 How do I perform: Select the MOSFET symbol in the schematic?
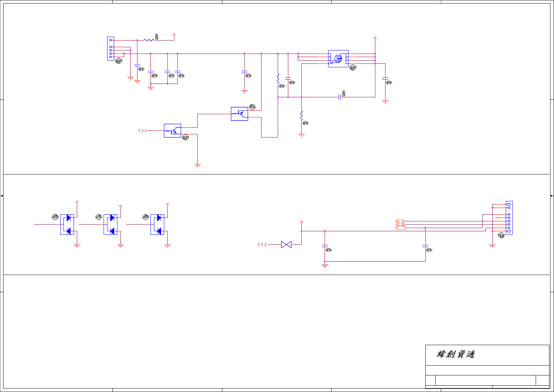point(338,59)
